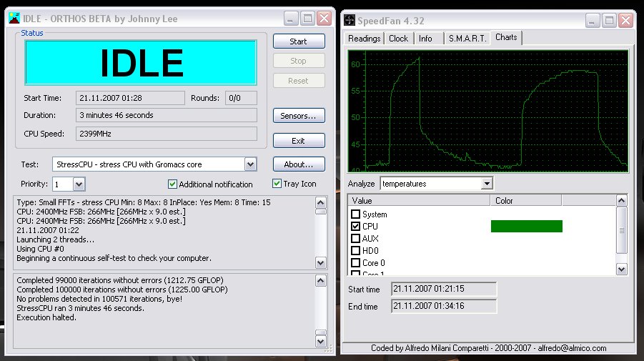Click the Start Time field in ORTHOS
Viewport: 644px width, 361px height.
coord(130,98)
